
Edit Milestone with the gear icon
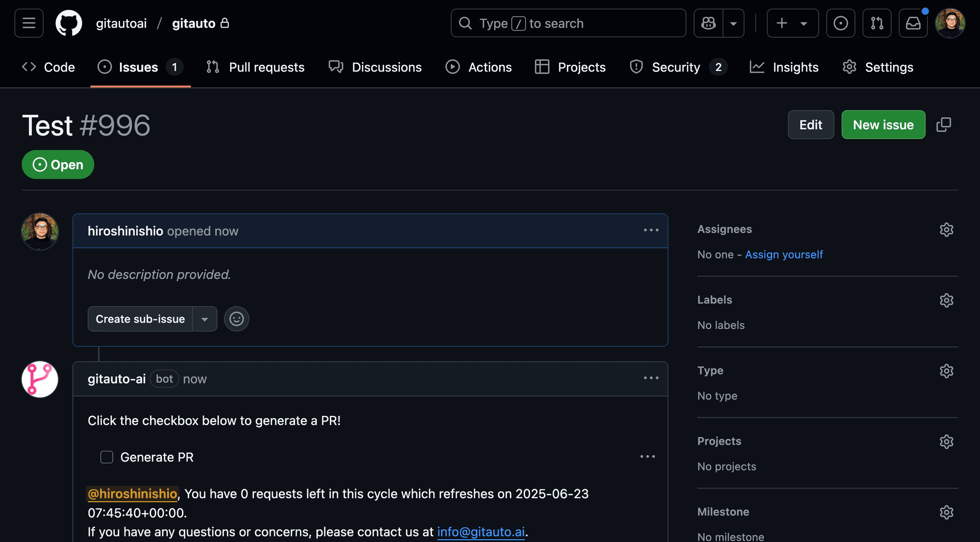click(946, 512)
